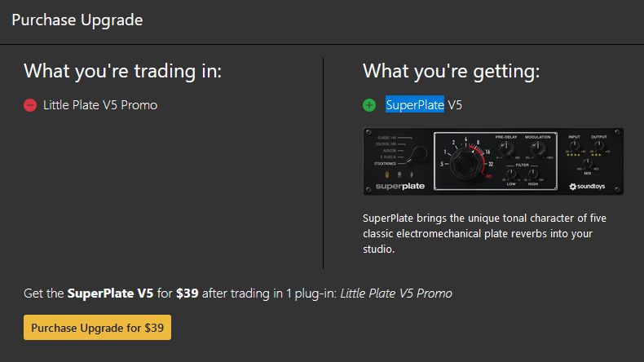Click the Modulation knob

click(x=537, y=148)
